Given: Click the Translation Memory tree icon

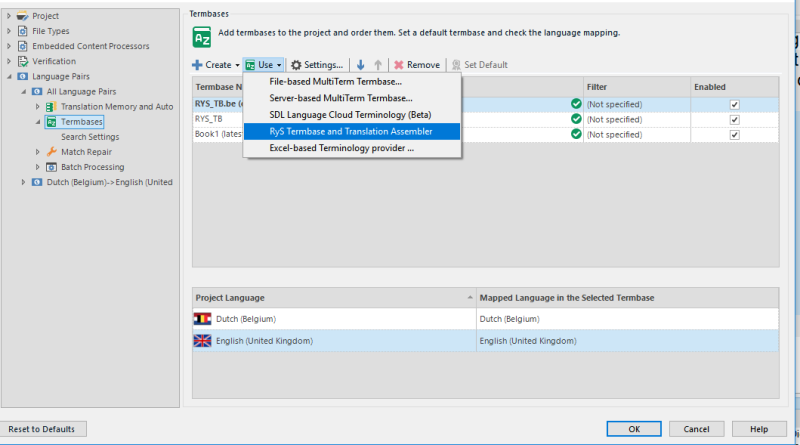Looking at the screenshot, I should tap(51, 107).
